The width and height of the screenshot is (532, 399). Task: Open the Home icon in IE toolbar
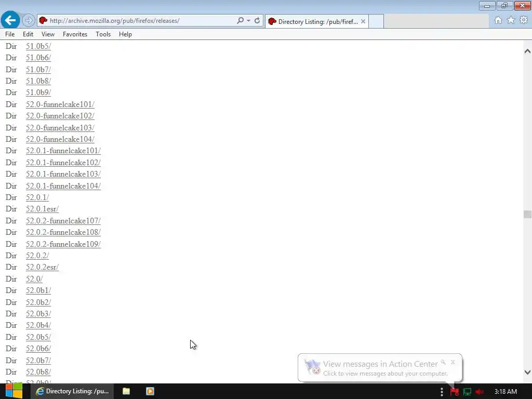coord(498,20)
